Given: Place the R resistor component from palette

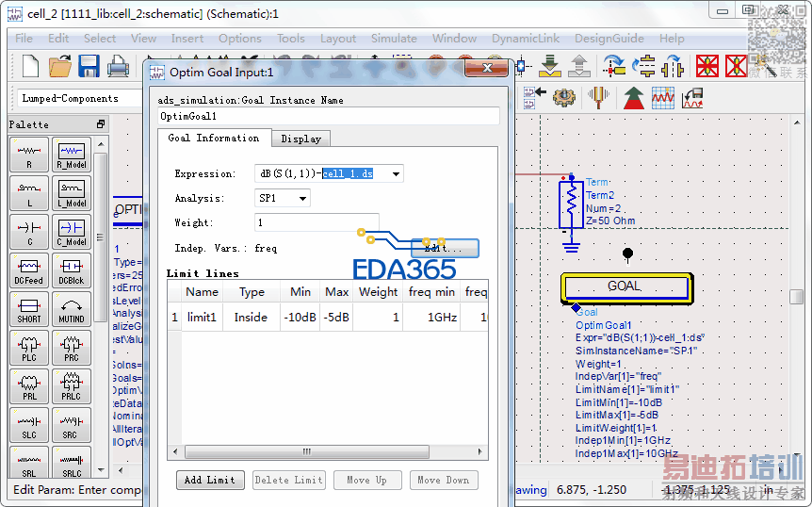Looking at the screenshot, I should (x=29, y=155).
